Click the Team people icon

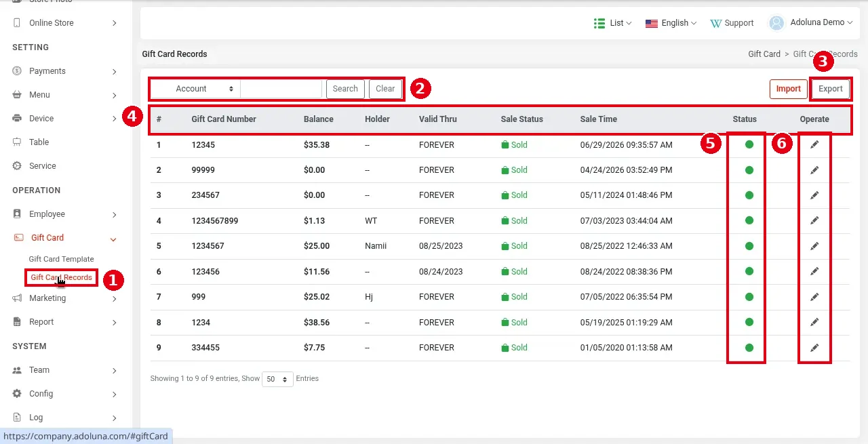pyautogui.click(x=17, y=370)
